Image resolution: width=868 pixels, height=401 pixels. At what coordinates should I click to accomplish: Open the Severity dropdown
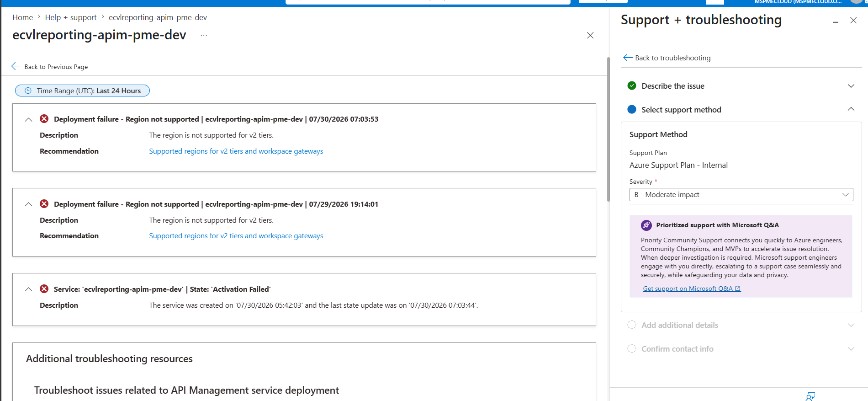point(741,194)
